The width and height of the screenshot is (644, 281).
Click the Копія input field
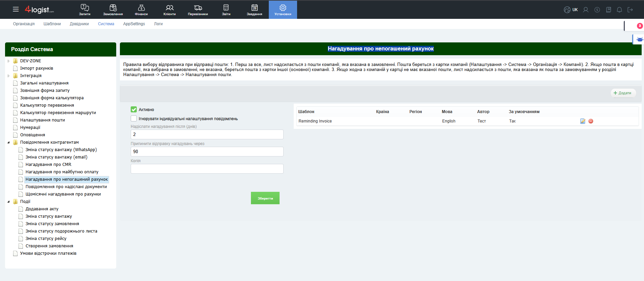tap(207, 169)
